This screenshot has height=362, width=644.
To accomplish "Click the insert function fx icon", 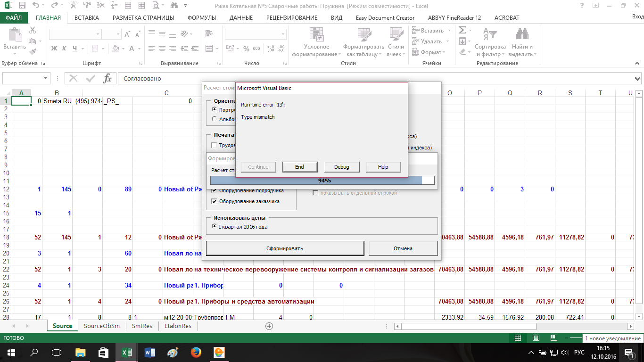I will [x=107, y=78].
